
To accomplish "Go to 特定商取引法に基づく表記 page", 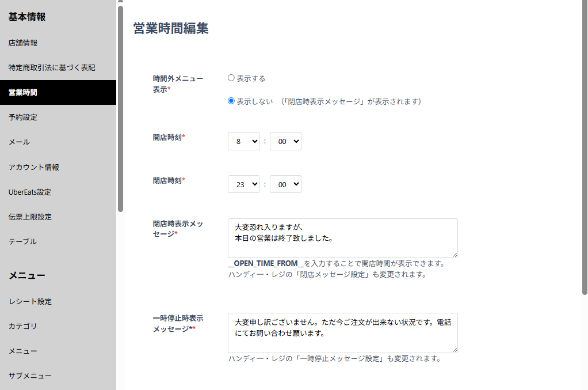I will point(52,67).
